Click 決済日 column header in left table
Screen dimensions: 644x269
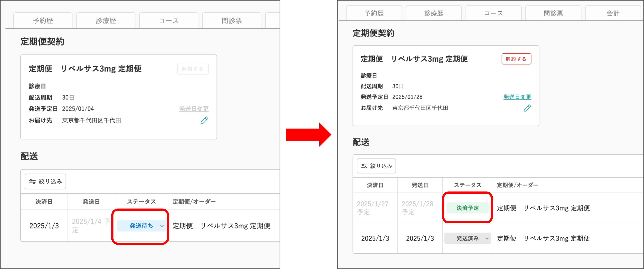44,202
